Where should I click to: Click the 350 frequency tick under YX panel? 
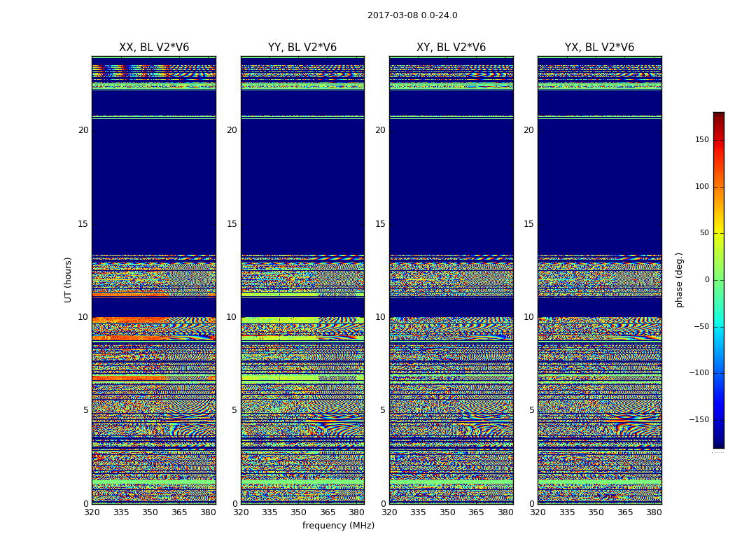coord(596,512)
